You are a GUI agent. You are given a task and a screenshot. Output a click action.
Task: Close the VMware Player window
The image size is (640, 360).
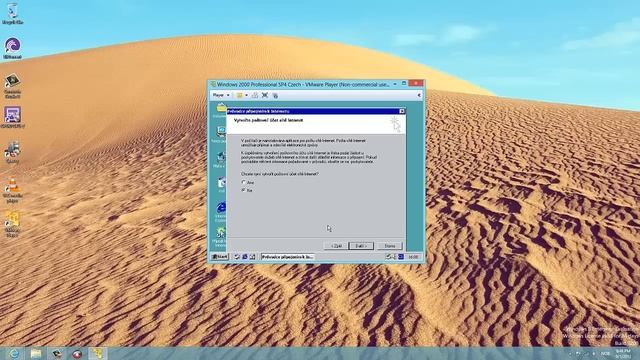tap(416, 84)
